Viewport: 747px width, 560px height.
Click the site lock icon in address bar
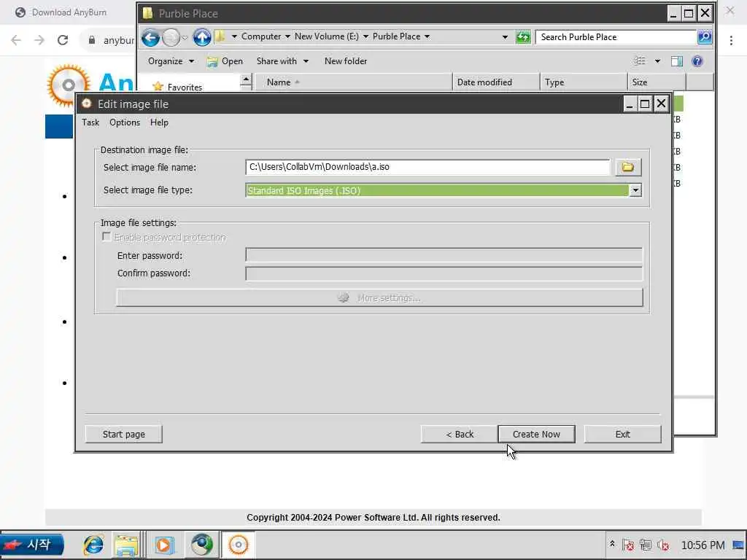tap(92, 40)
